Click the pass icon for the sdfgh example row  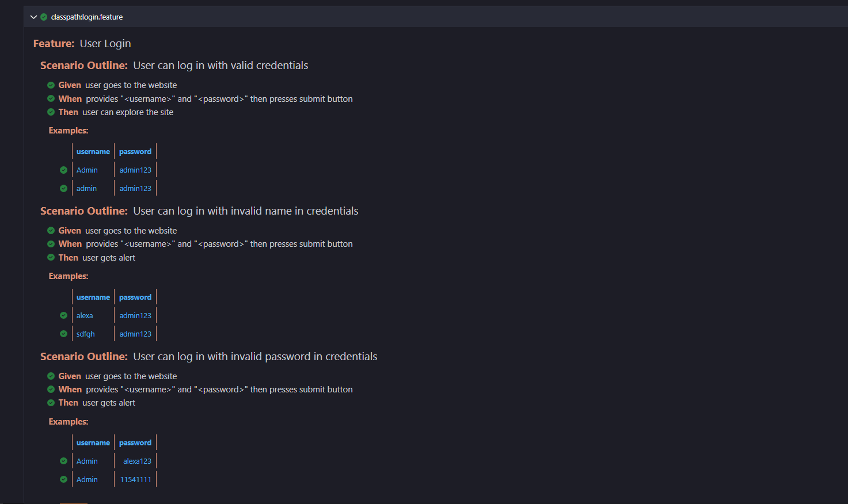coord(63,334)
